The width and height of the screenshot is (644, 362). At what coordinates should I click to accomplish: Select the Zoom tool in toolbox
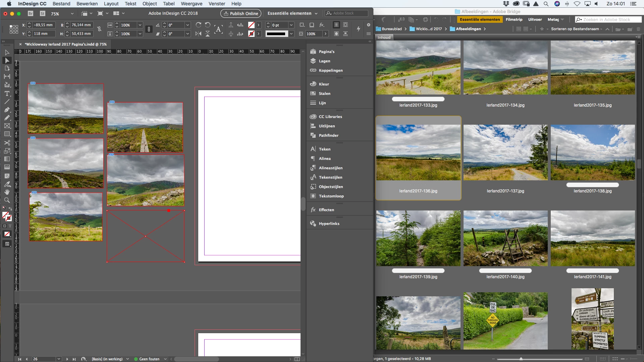tap(7, 200)
